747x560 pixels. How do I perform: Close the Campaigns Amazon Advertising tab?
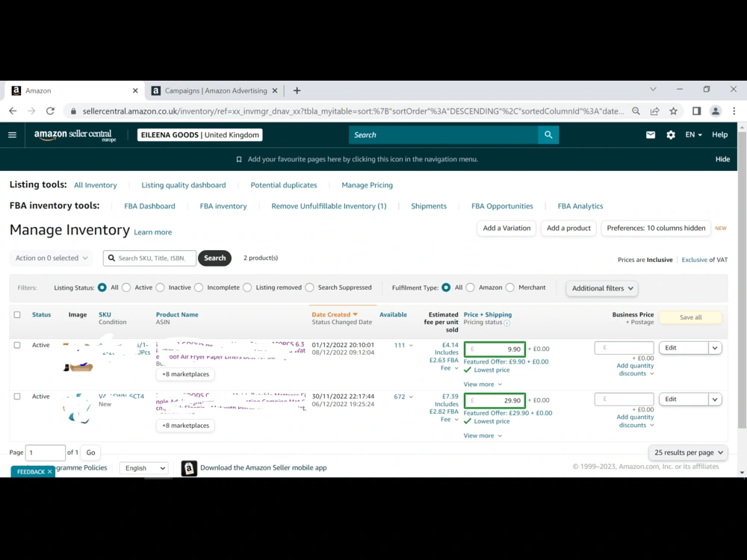(x=275, y=90)
